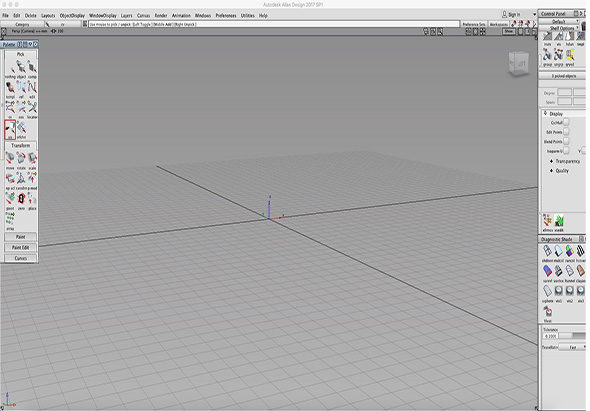590x411 pixels.
Task: Click the ViewCube in the viewport
Action: (x=519, y=63)
